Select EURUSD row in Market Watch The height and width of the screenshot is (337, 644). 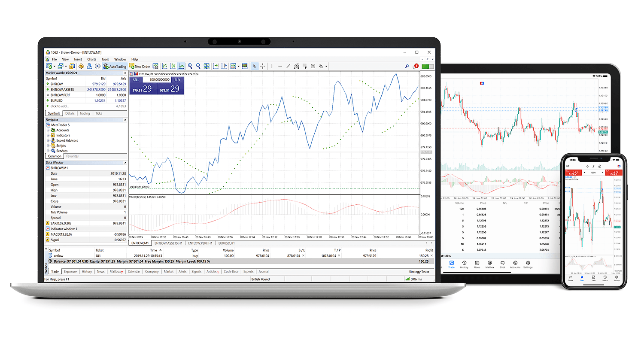[x=86, y=100]
